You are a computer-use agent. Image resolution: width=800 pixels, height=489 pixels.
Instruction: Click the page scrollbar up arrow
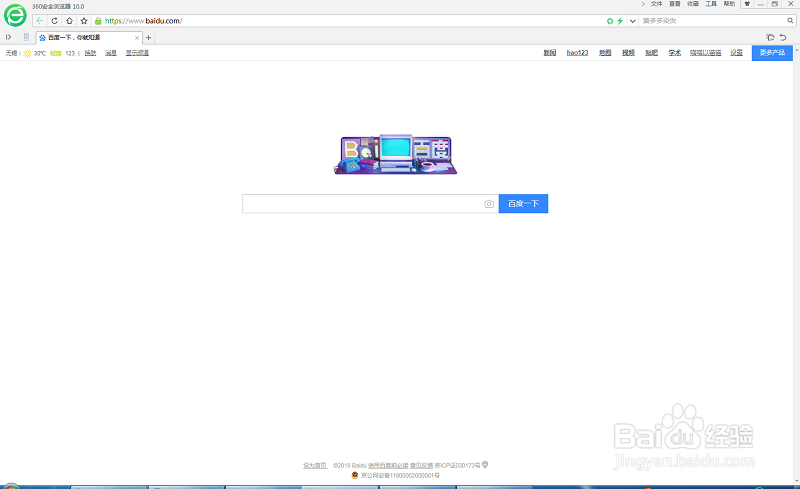(x=796, y=48)
